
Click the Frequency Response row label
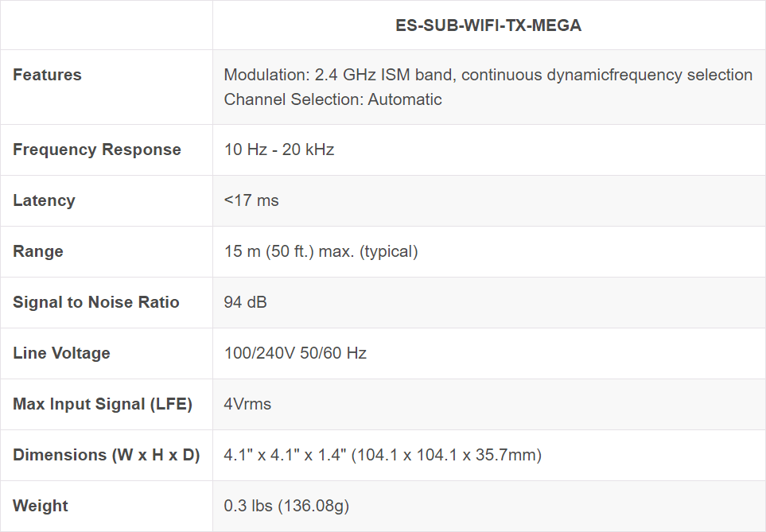(97, 150)
